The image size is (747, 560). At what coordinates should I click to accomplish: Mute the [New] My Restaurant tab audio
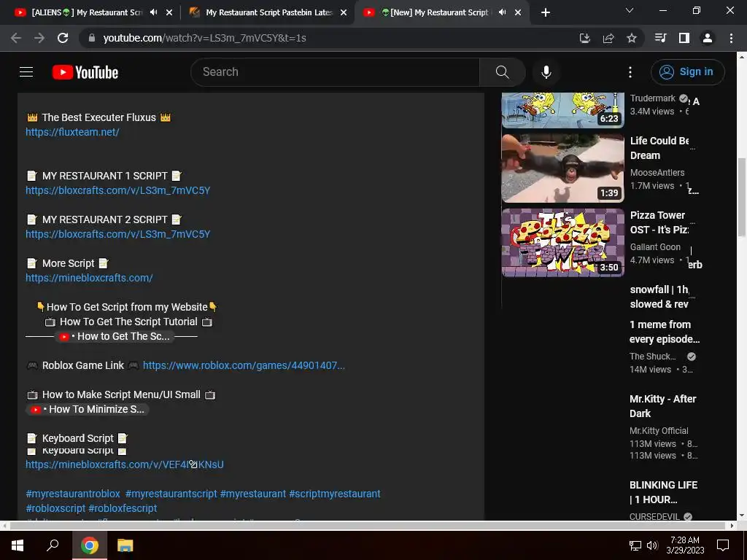pos(502,12)
